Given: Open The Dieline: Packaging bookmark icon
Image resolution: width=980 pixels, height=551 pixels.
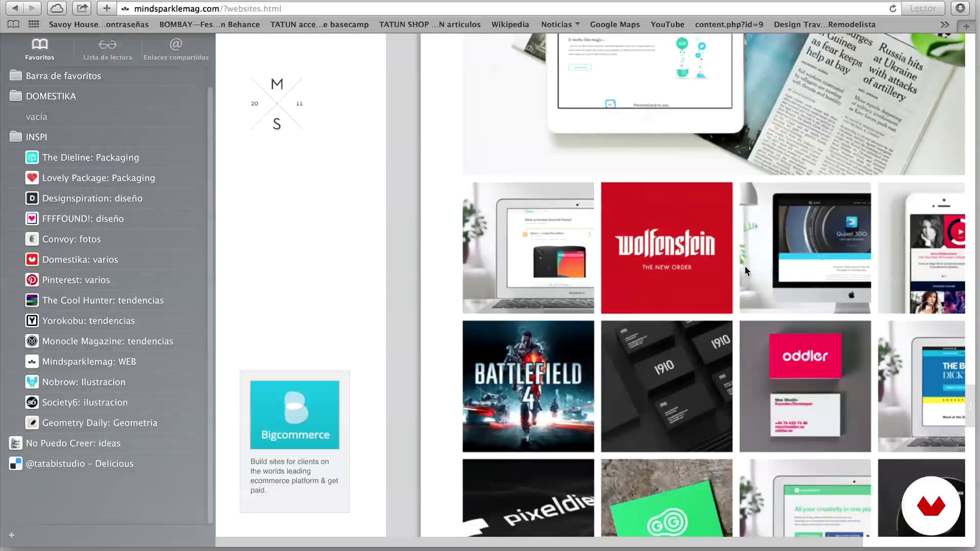Looking at the screenshot, I should [32, 157].
